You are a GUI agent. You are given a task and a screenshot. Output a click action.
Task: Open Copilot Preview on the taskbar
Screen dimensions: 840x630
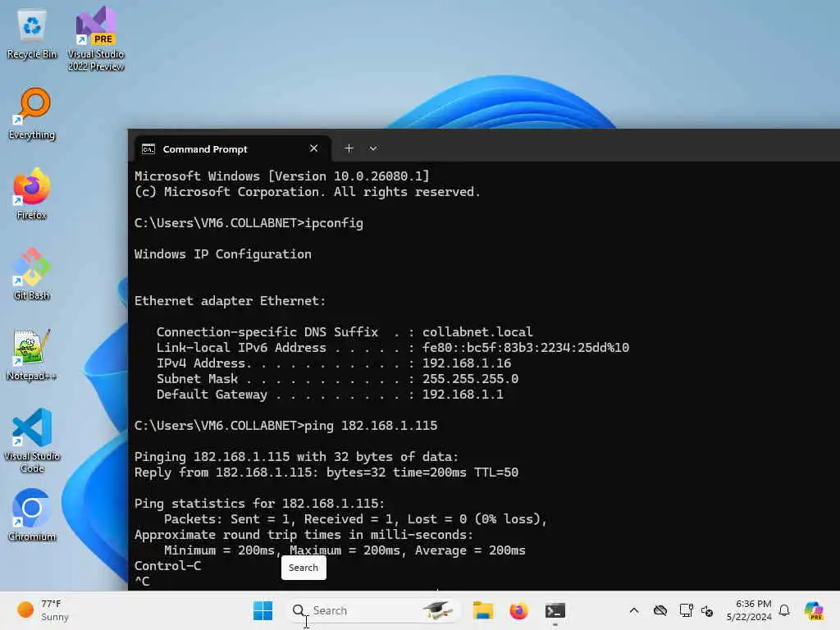click(814, 610)
